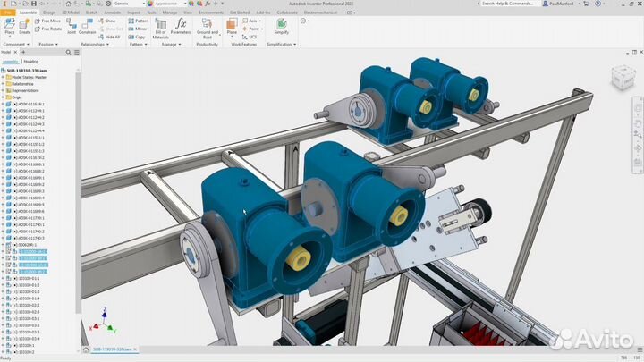Expand the Relationships folder node
This screenshot has height=362, width=644.
[x=3, y=84]
